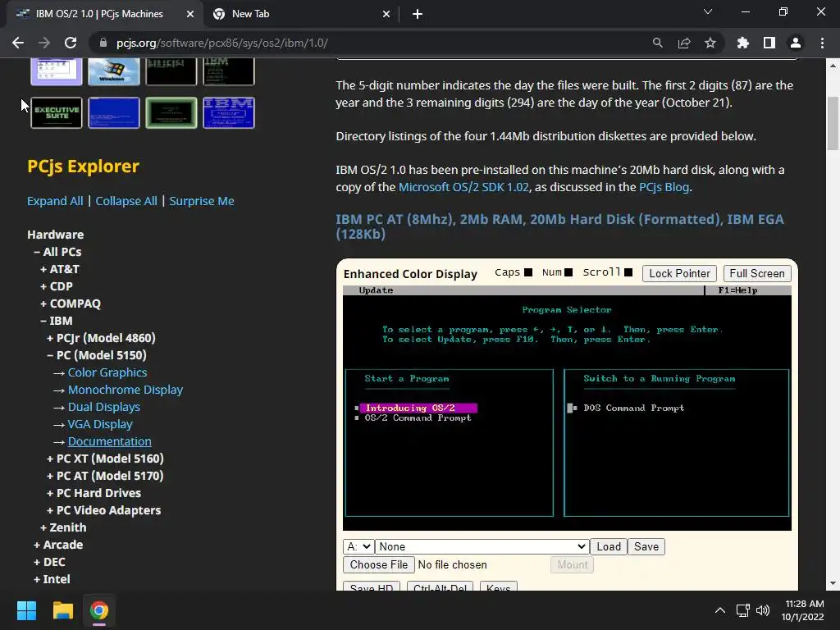Close the New Tab tab

click(x=386, y=15)
